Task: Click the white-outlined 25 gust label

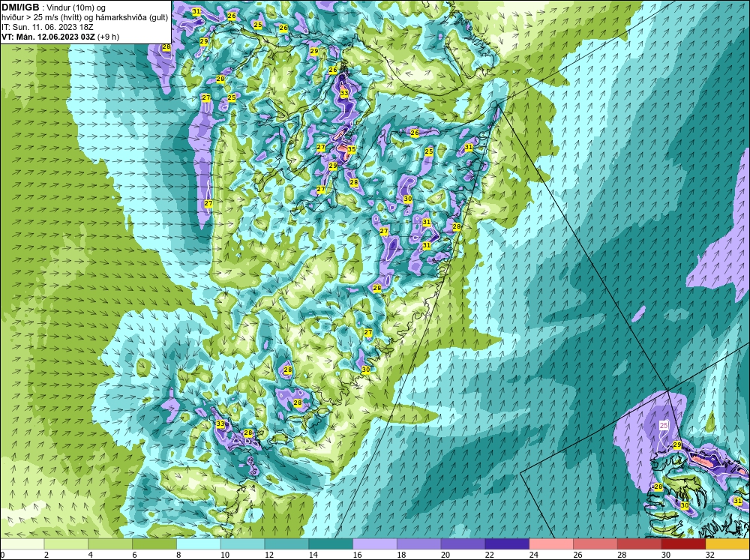Action: (x=664, y=426)
